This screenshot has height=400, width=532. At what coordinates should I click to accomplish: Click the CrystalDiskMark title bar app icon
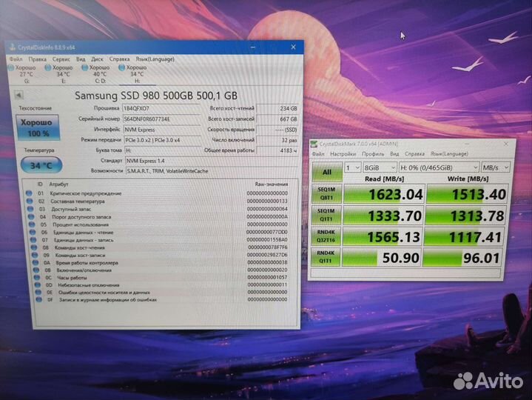tap(314, 144)
